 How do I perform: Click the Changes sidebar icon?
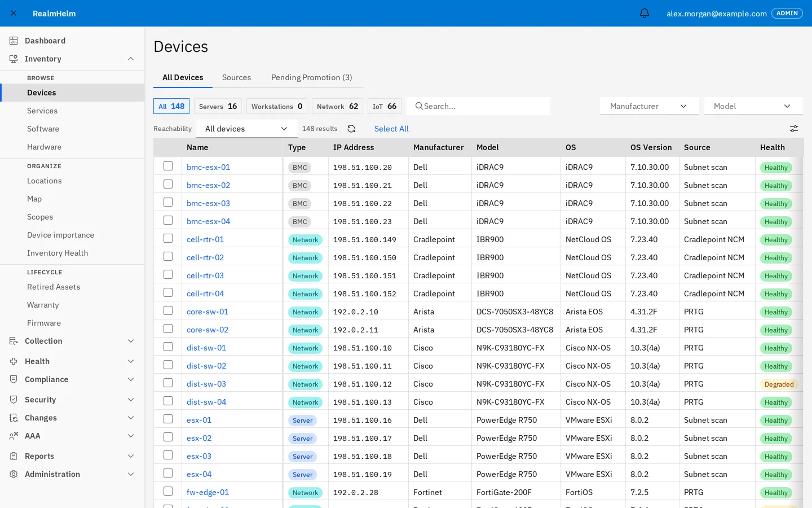14,418
